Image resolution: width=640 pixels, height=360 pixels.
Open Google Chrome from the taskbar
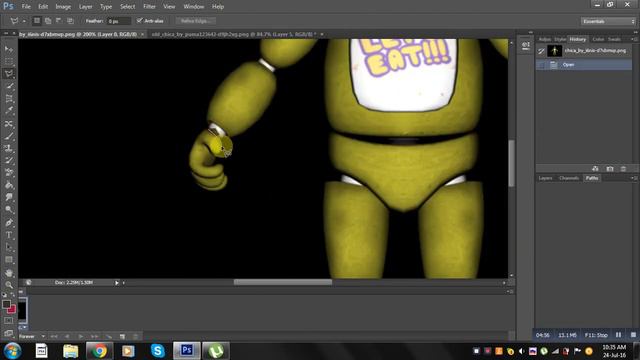(x=99, y=351)
